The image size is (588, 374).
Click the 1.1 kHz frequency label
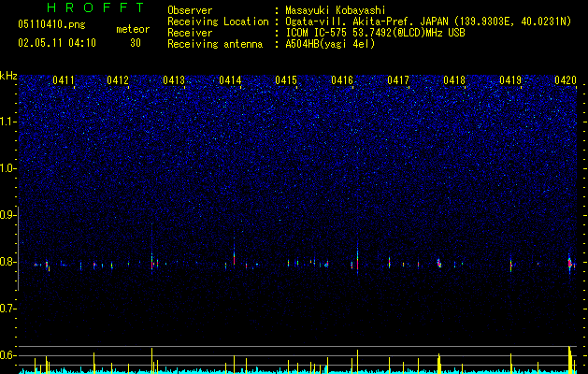[x=7, y=122]
